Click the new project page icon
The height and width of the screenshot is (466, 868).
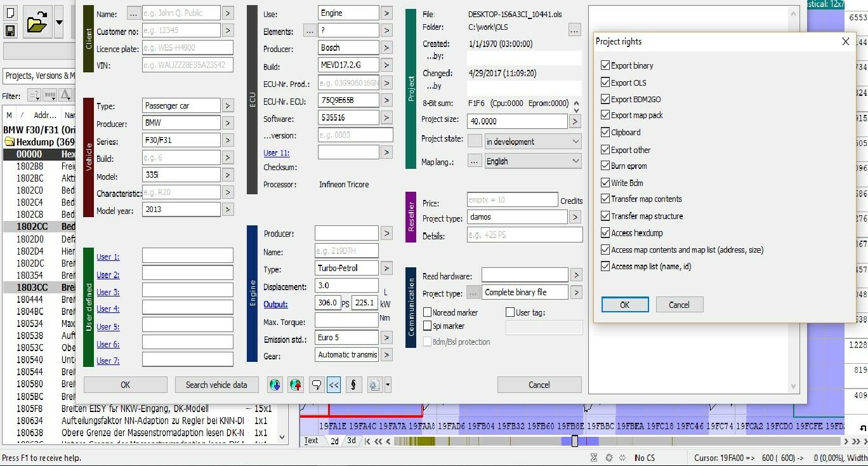pyautogui.click(x=10, y=13)
